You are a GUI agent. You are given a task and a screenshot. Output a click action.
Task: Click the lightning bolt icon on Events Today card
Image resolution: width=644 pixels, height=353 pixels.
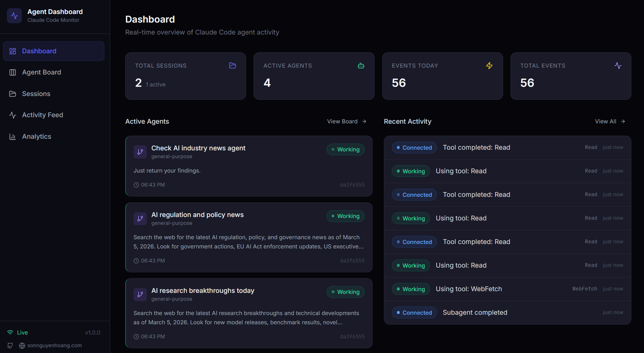pos(489,66)
